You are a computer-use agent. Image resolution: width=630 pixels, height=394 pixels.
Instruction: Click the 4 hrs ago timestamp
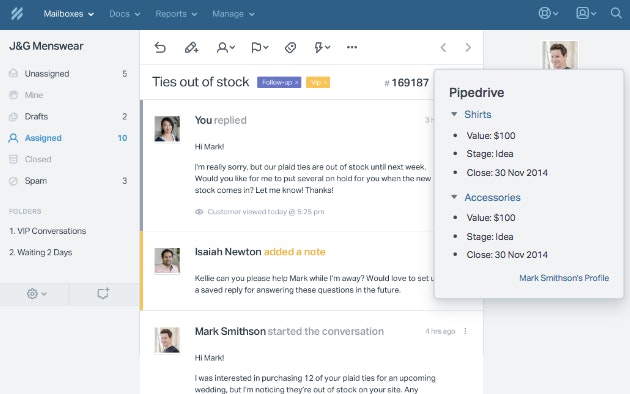[440, 331]
